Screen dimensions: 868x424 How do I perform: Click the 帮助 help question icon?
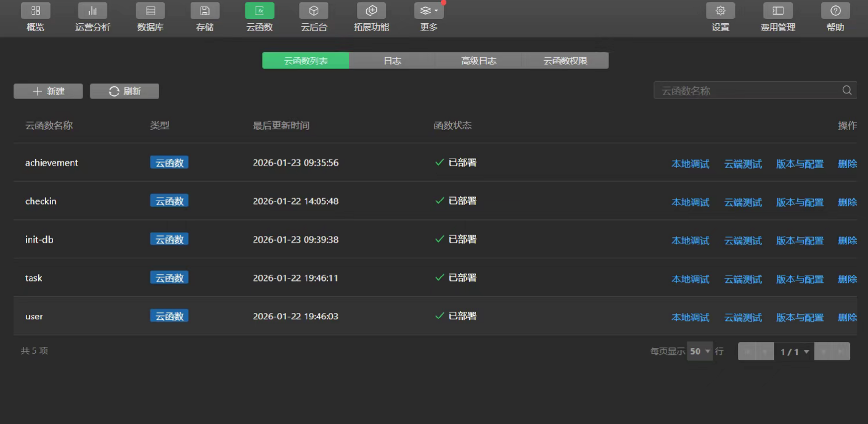coord(835,11)
